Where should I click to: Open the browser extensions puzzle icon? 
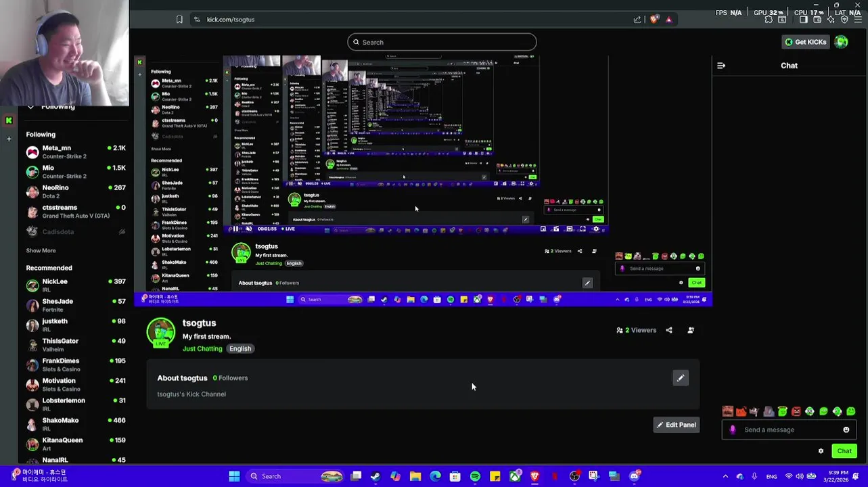769,20
